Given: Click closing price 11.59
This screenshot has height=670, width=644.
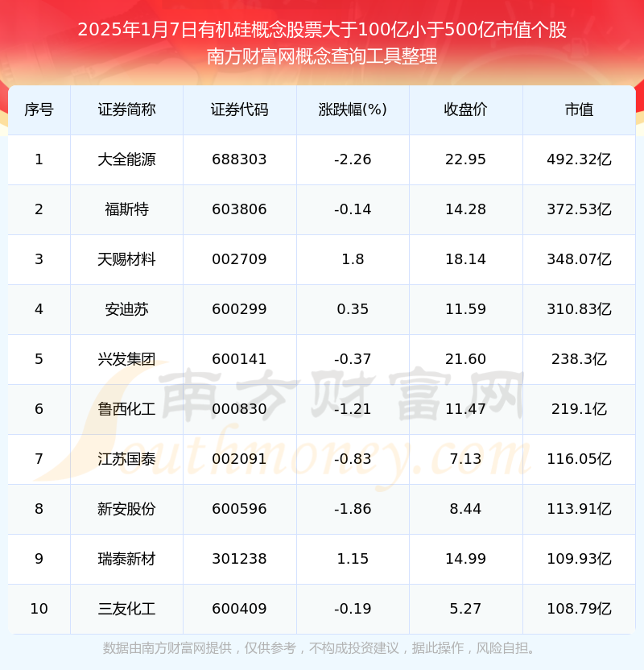Looking at the screenshot, I should point(465,309).
